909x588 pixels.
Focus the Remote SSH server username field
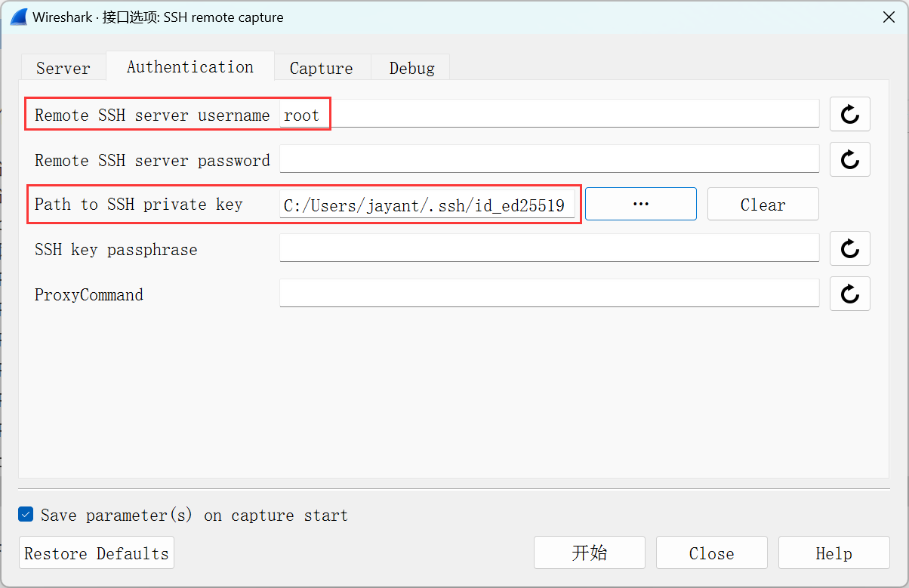point(549,115)
